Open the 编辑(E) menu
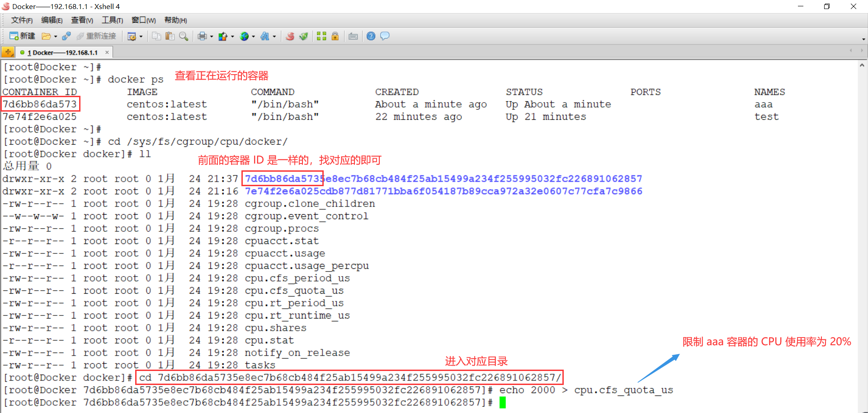This screenshot has width=868, height=413. point(52,20)
